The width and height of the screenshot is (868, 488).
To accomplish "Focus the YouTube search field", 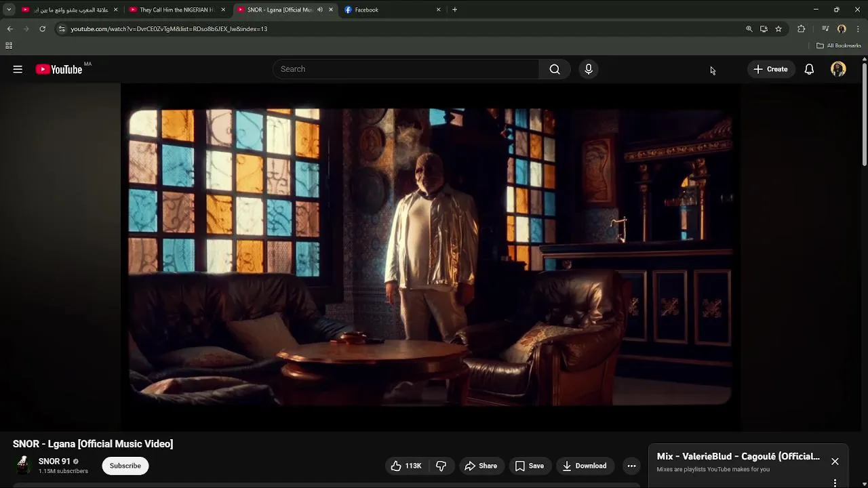I will click(406, 69).
